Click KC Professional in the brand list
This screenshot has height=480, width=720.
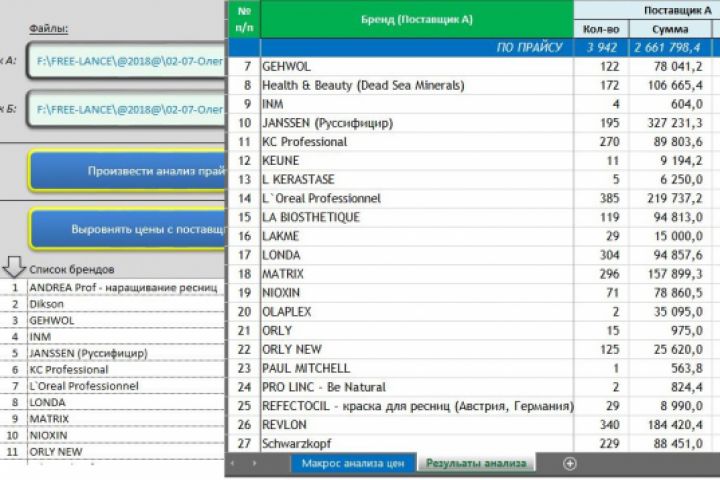[x=126, y=370]
